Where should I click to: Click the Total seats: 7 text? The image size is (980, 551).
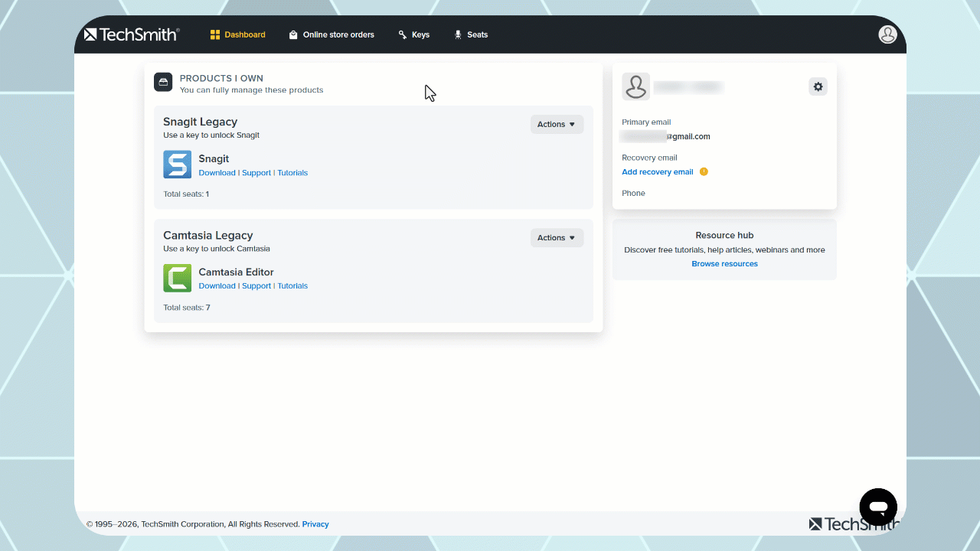click(187, 308)
